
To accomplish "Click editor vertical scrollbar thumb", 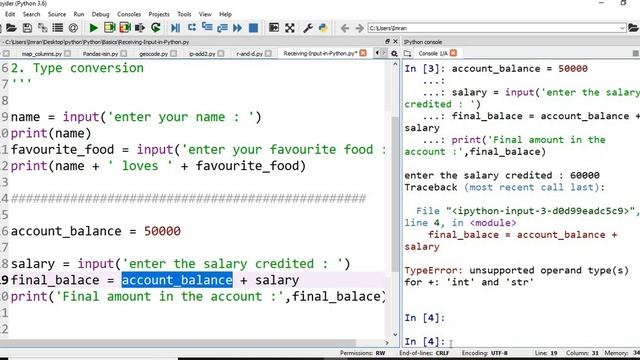I will (x=395, y=194).
